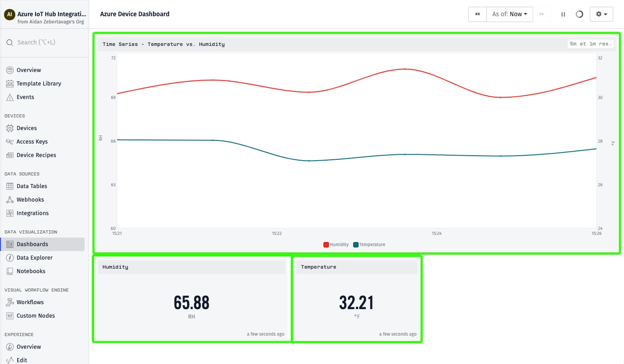The image size is (624, 364).
Task: Click the Template Library icon
Action: click(10, 84)
